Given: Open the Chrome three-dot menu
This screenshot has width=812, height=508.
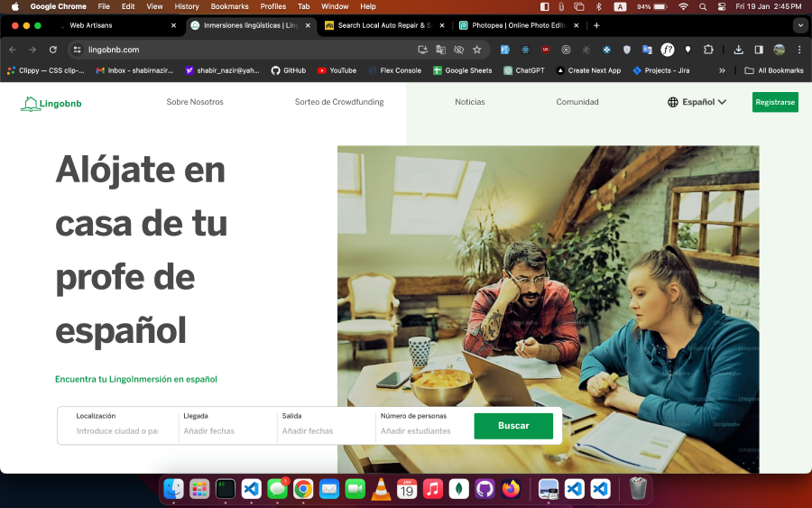Looking at the screenshot, I should (799, 50).
